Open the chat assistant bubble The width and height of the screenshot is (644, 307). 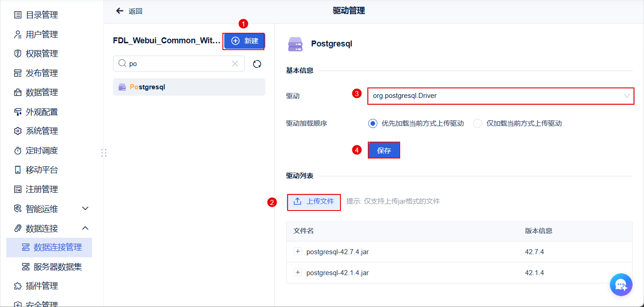(621, 285)
